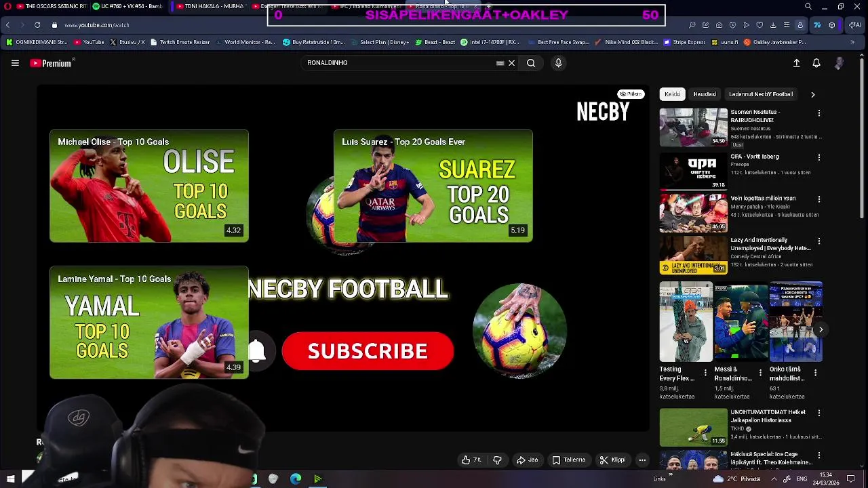Create a clip with Klippi button

(x=612, y=460)
